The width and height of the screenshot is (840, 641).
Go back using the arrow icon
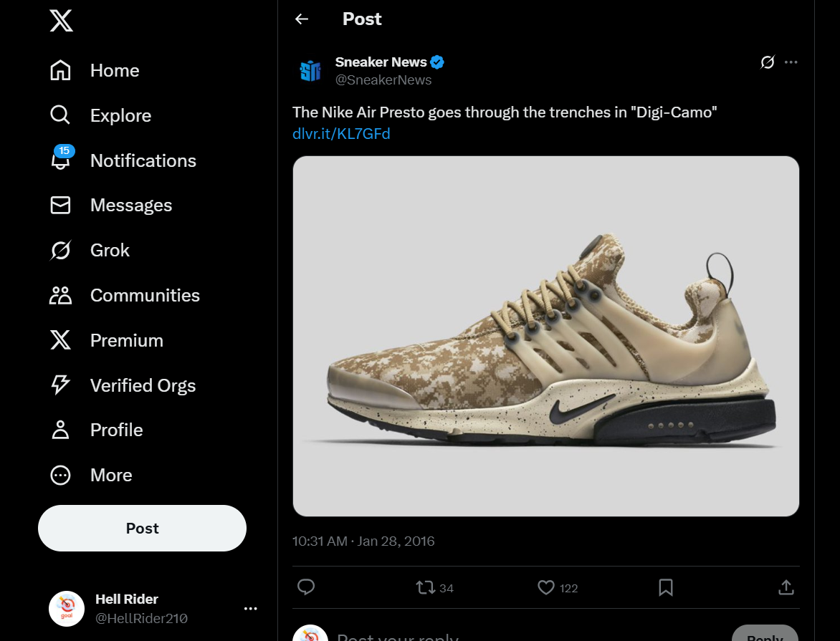pyautogui.click(x=302, y=19)
